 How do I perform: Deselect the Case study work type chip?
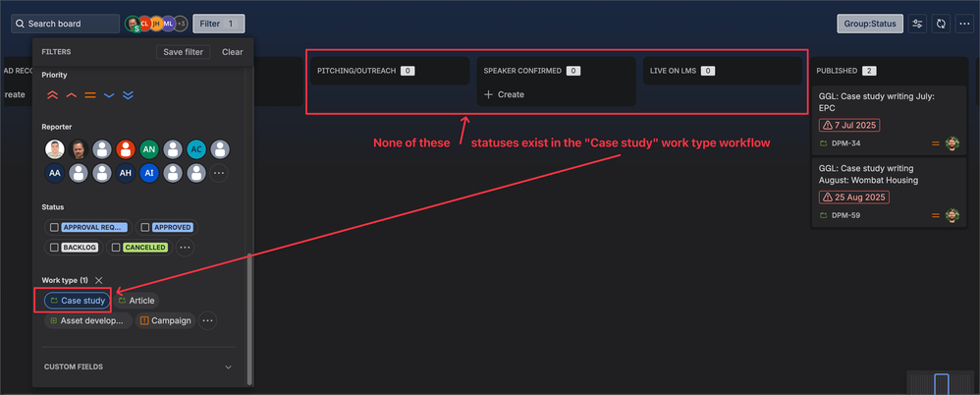(78, 301)
